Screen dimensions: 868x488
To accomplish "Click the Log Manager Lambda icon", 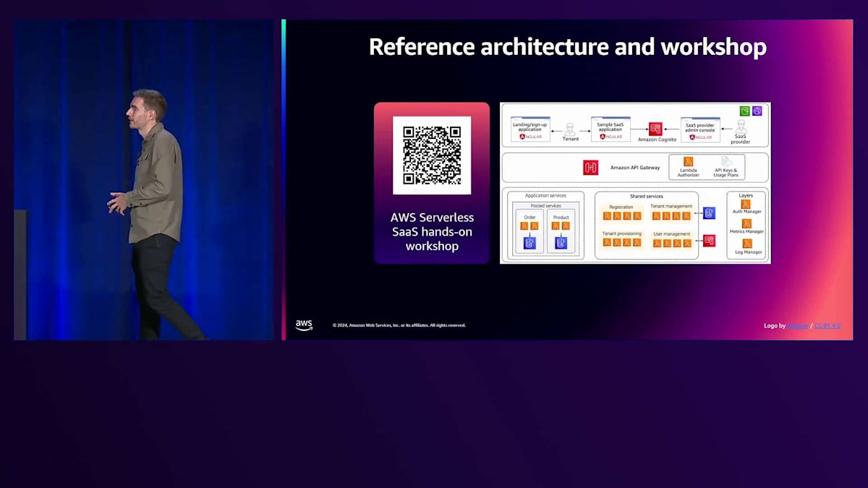I will pyautogui.click(x=746, y=244).
